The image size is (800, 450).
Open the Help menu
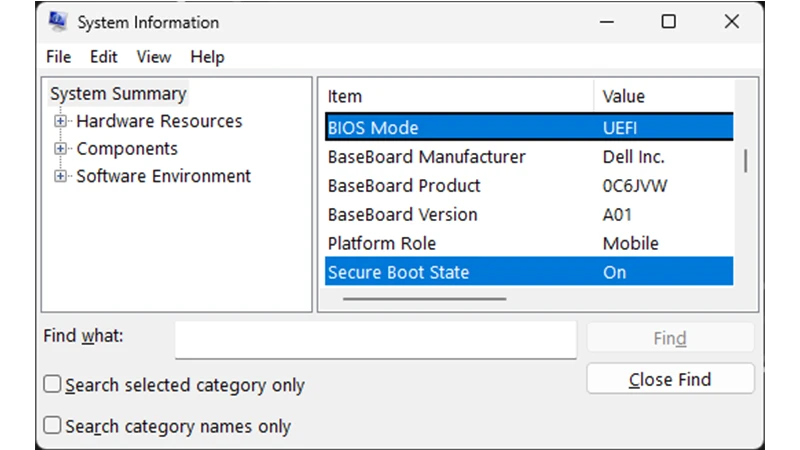(207, 57)
